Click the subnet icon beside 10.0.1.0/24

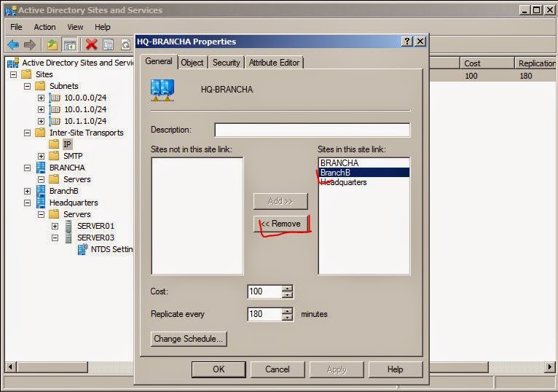tap(55, 109)
